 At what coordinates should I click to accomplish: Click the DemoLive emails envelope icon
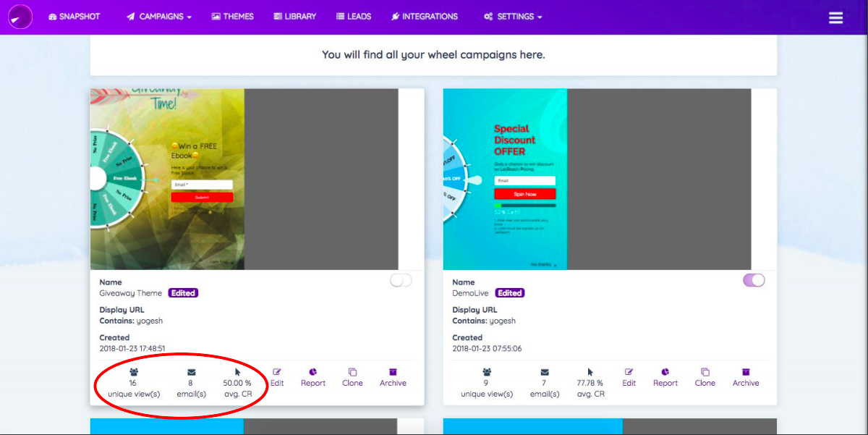(x=544, y=372)
